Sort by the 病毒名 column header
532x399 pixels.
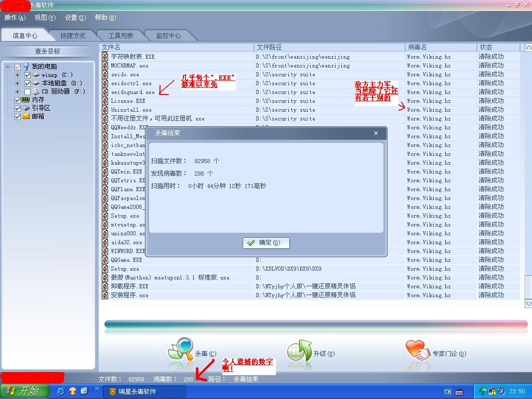[441, 47]
